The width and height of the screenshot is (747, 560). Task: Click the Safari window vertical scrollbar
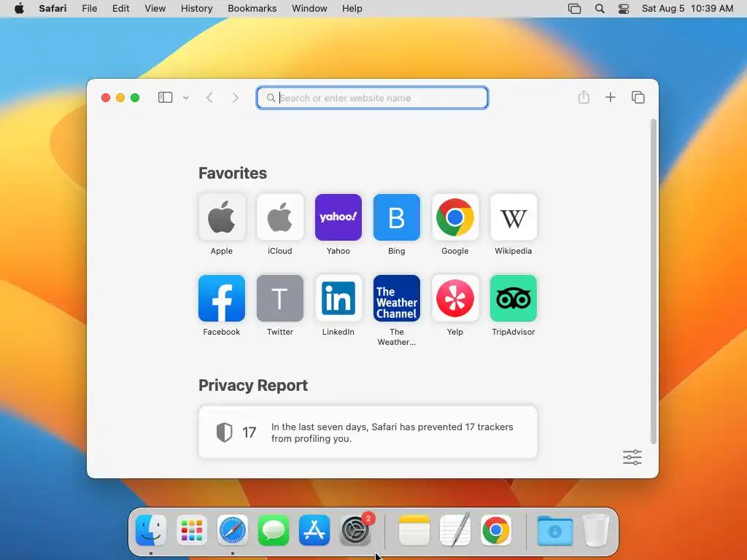653,281
